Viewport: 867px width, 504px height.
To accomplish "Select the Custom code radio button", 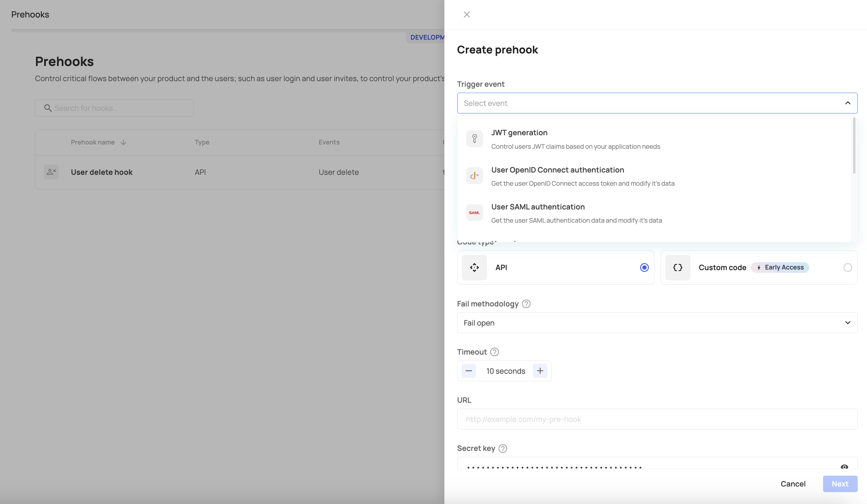I will click(847, 267).
